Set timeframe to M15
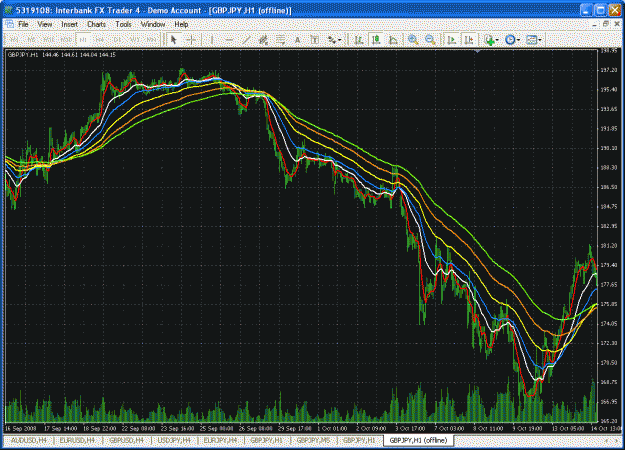This screenshot has width=625, height=450. point(49,40)
